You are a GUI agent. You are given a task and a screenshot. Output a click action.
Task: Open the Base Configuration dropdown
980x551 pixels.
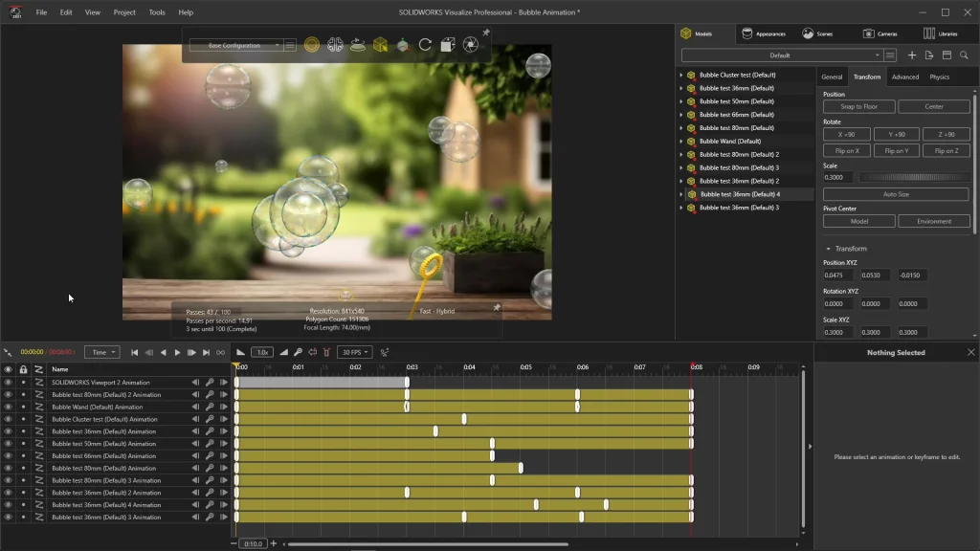coord(234,45)
